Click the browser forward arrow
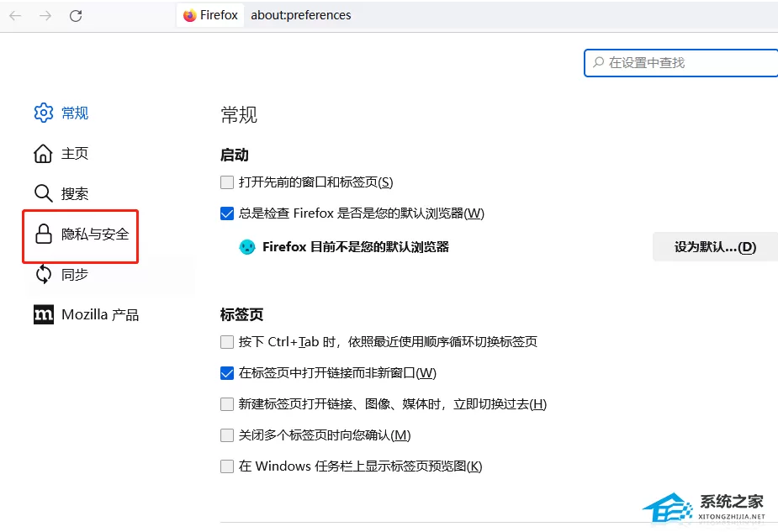Viewport: 778px width, 532px height. [x=45, y=16]
